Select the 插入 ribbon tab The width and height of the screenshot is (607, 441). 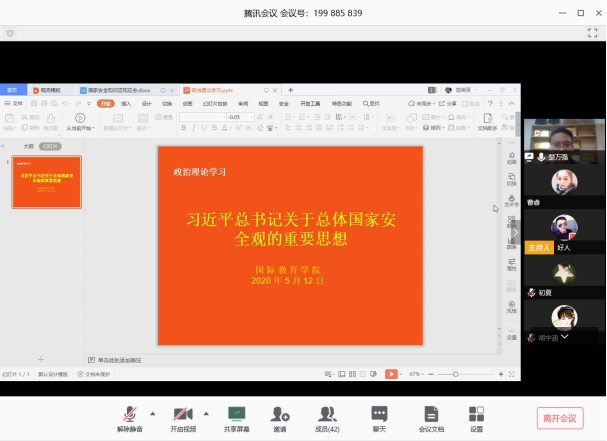tap(126, 103)
